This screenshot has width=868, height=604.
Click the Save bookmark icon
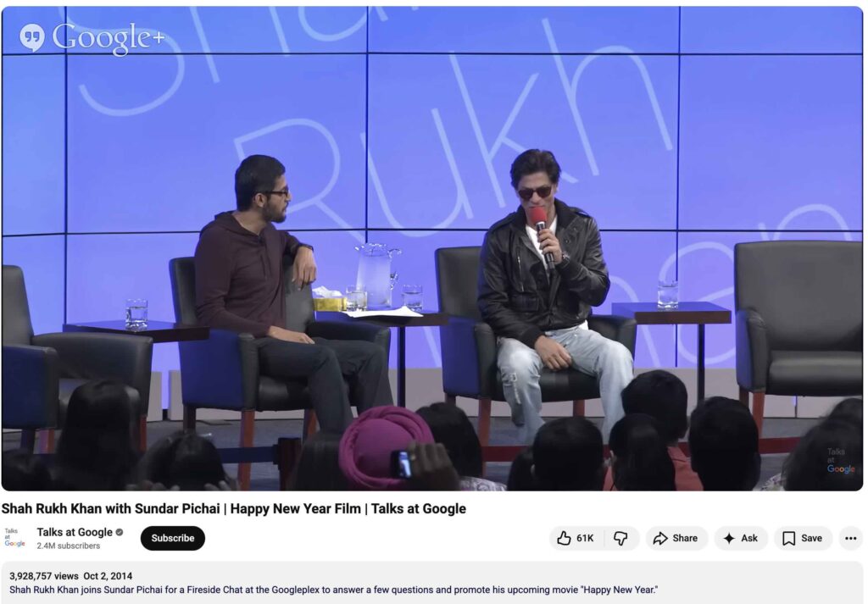tap(788, 538)
